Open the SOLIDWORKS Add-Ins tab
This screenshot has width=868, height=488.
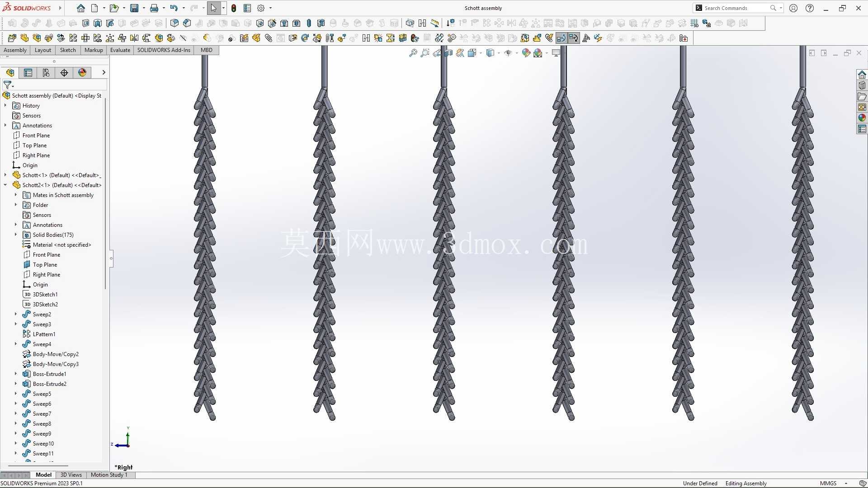click(164, 50)
